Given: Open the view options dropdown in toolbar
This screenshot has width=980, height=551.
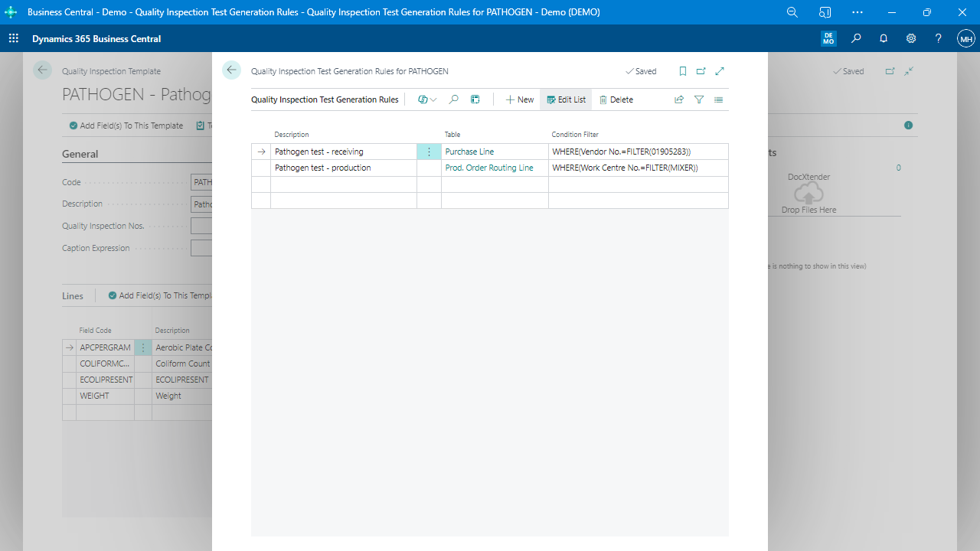Looking at the screenshot, I should click(427, 99).
